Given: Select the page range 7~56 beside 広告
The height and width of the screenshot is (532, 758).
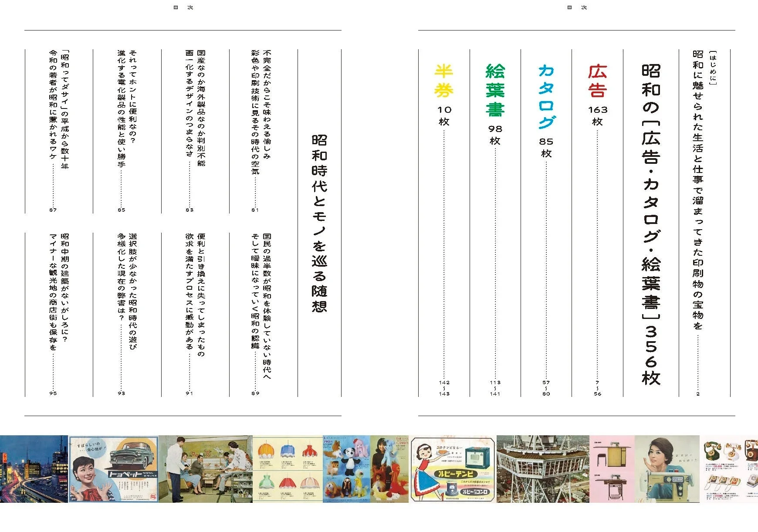Looking at the screenshot, I should [597, 388].
